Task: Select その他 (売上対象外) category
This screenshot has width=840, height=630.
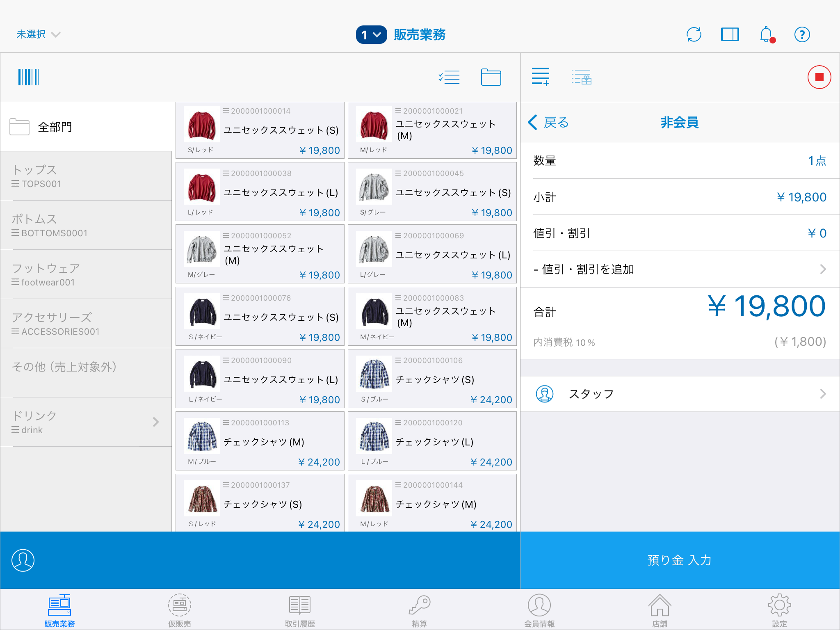Action: click(86, 373)
